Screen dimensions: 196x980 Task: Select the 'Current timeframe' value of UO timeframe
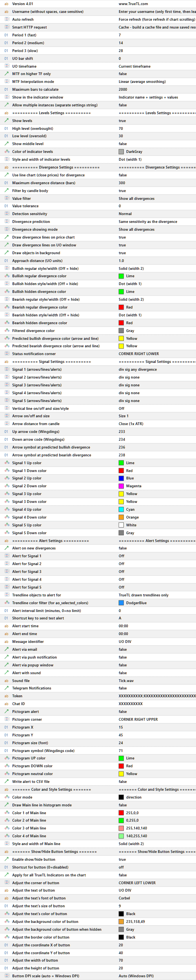click(x=134, y=66)
